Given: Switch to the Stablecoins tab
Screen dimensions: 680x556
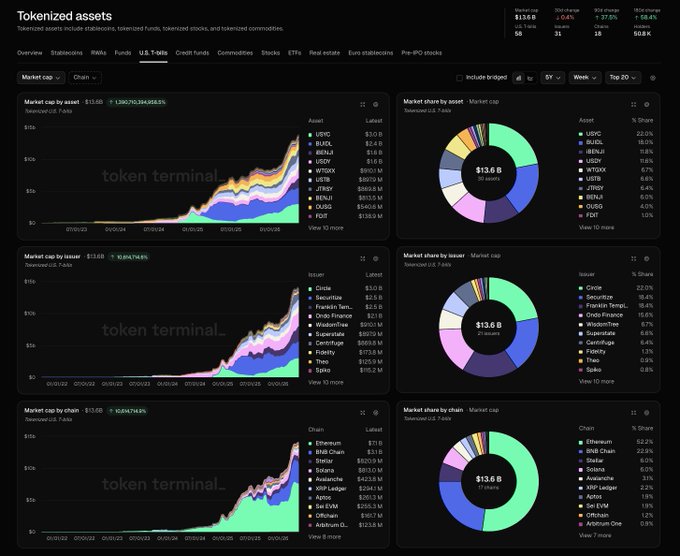Looking at the screenshot, I should point(66,53).
